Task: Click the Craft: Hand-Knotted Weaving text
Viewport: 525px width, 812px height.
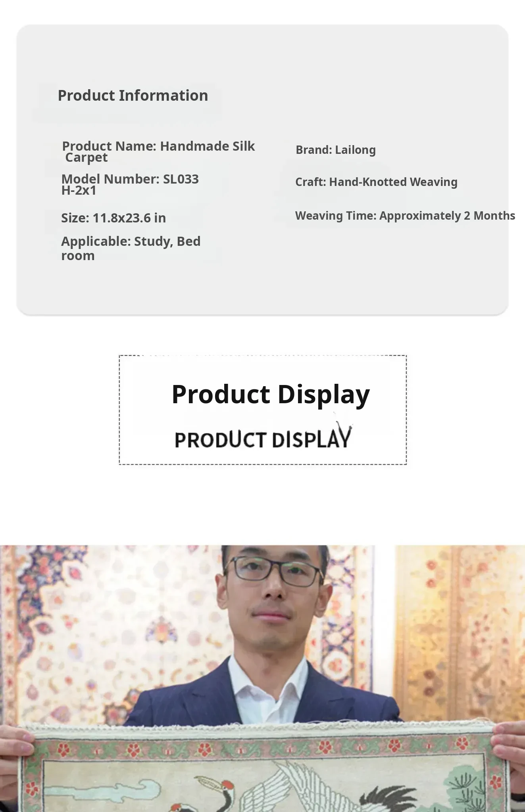Action: point(376,182)
